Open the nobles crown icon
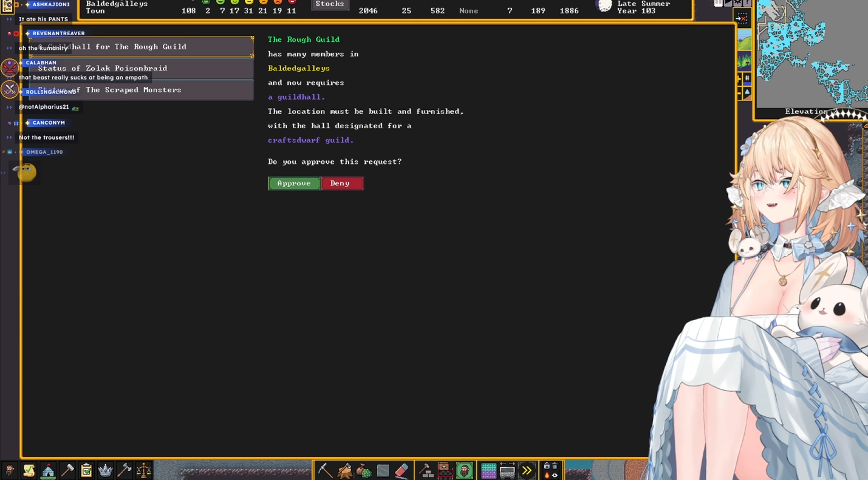Screen dimensions: 868x480 (105, 470)
